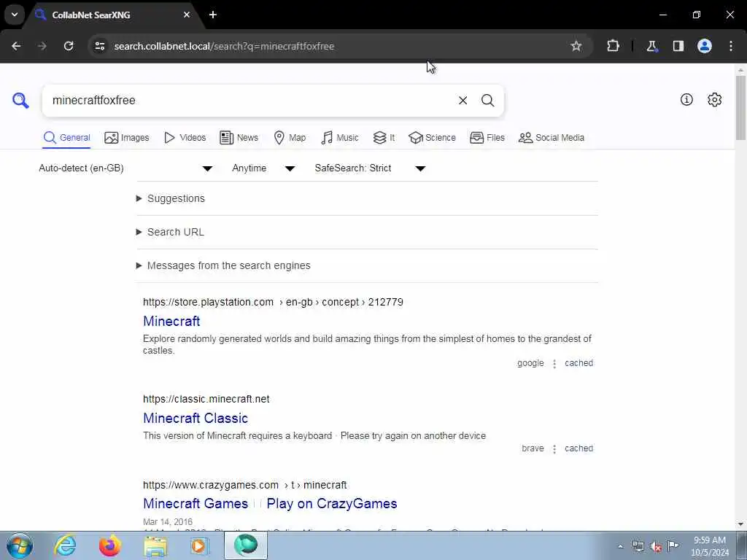Show hidden tray icons arrow
Viewport: 747px width, 560px height.
620,547
